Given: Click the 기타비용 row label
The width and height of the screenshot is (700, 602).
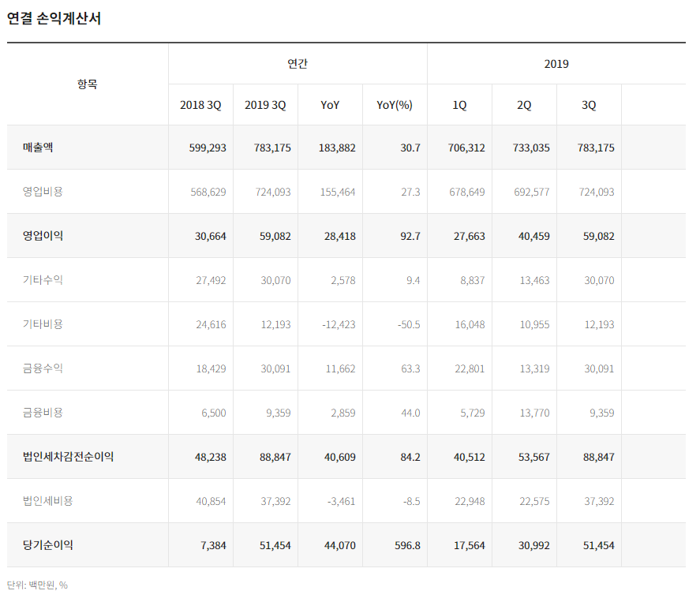Looking at the screenshot, I should coord(43,324).
